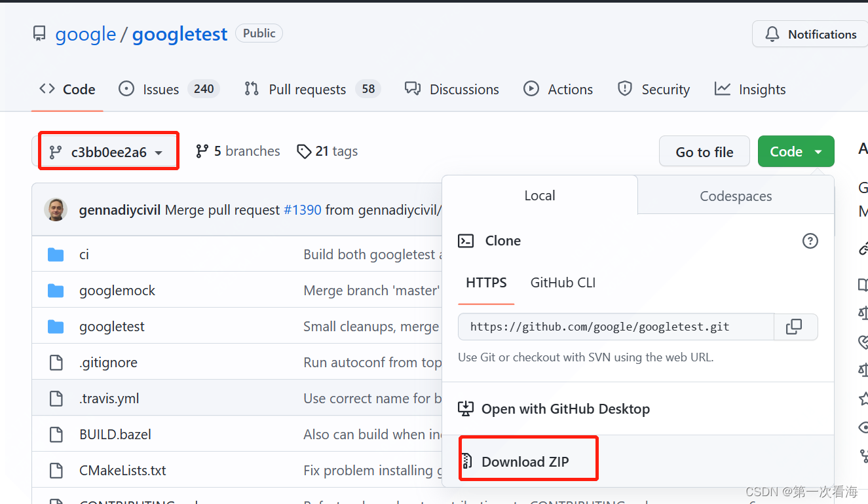Click the Download ZIP archive icon
The width and height of the screenshot is (868, 504).
[x=466, y=461]
